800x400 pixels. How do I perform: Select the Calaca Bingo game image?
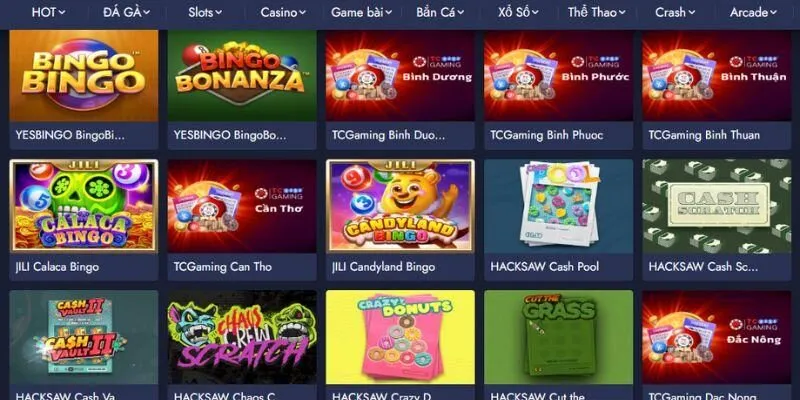click(84, 206)
